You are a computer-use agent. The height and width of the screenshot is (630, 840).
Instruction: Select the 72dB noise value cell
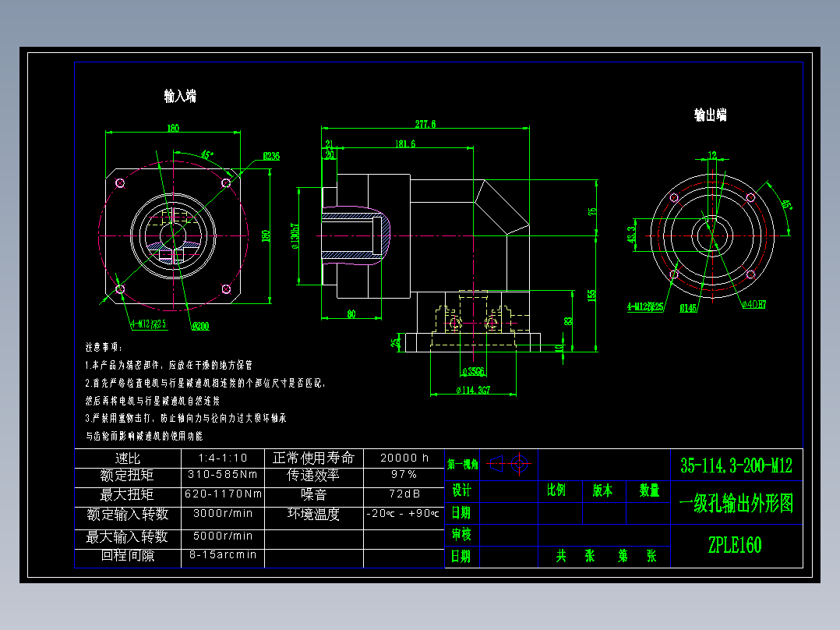[405, 493]
